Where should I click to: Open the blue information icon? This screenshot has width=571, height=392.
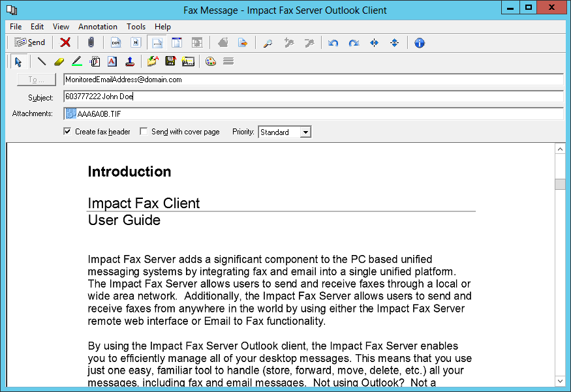tap(420, 42)
